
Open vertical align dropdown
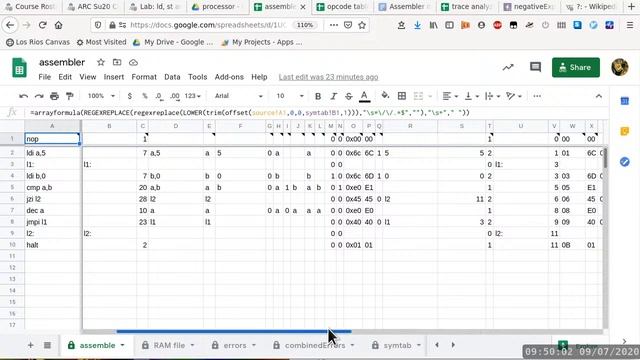click(x=472, y=96)
